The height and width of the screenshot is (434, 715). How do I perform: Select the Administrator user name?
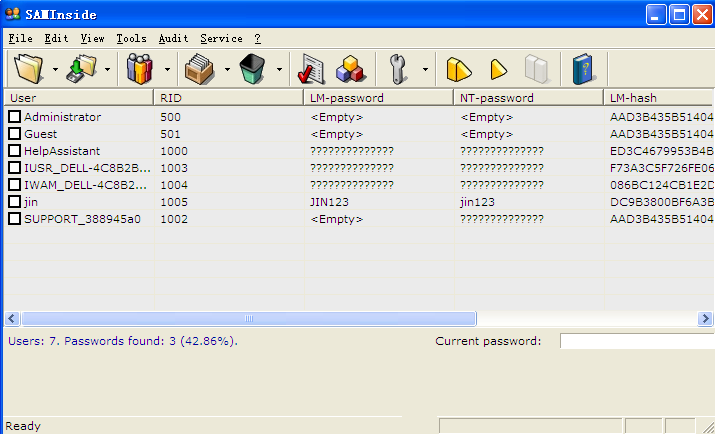coord(62,117)
